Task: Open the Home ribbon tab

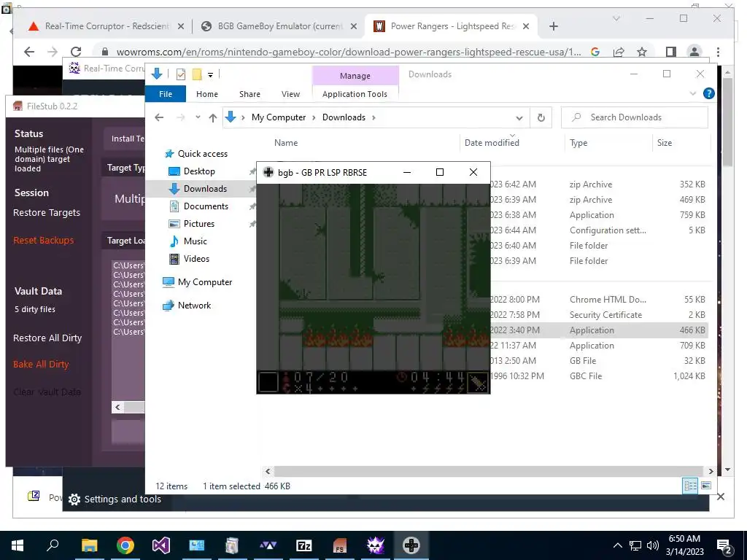Action: click(x=206, y=94)
